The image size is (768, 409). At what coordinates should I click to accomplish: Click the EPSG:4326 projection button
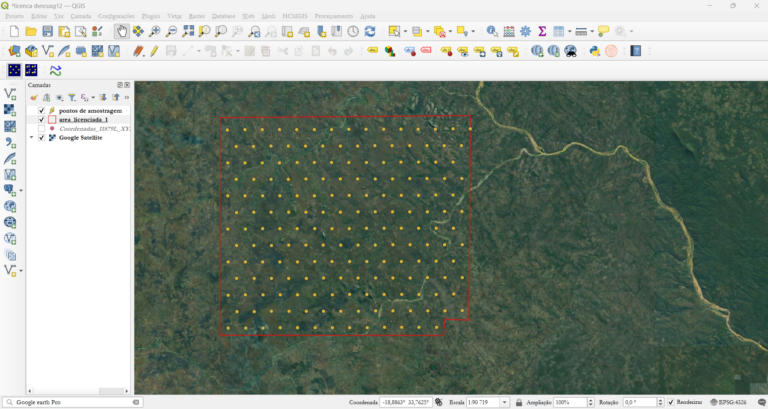728,402
